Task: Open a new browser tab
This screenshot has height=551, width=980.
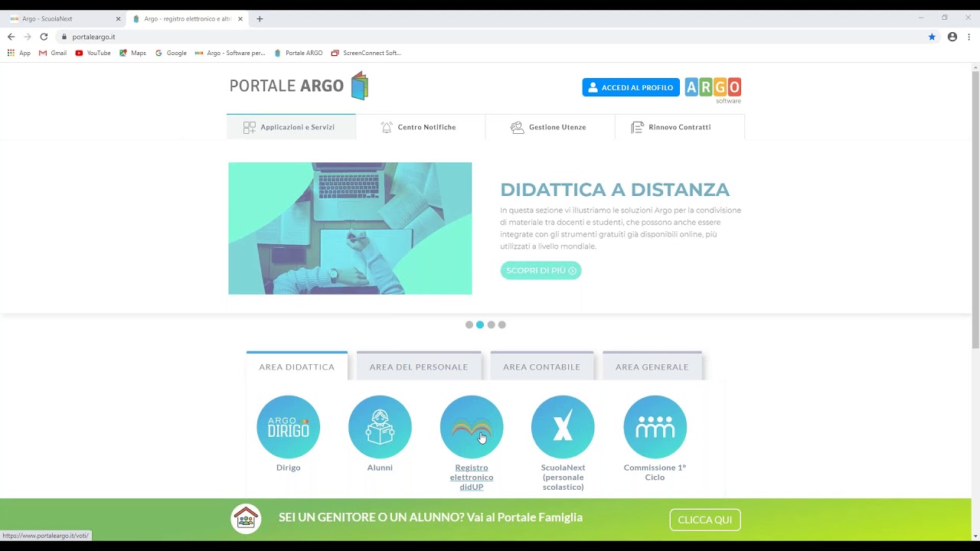Action: (260, 19)
